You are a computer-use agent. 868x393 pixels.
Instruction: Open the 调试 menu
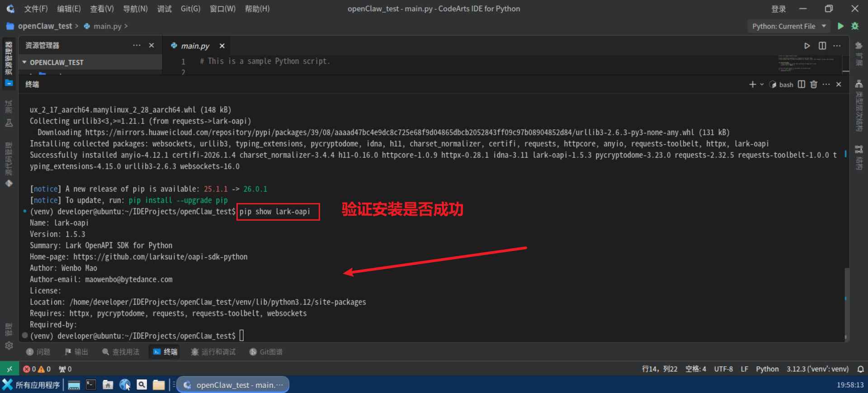point(165,9)
